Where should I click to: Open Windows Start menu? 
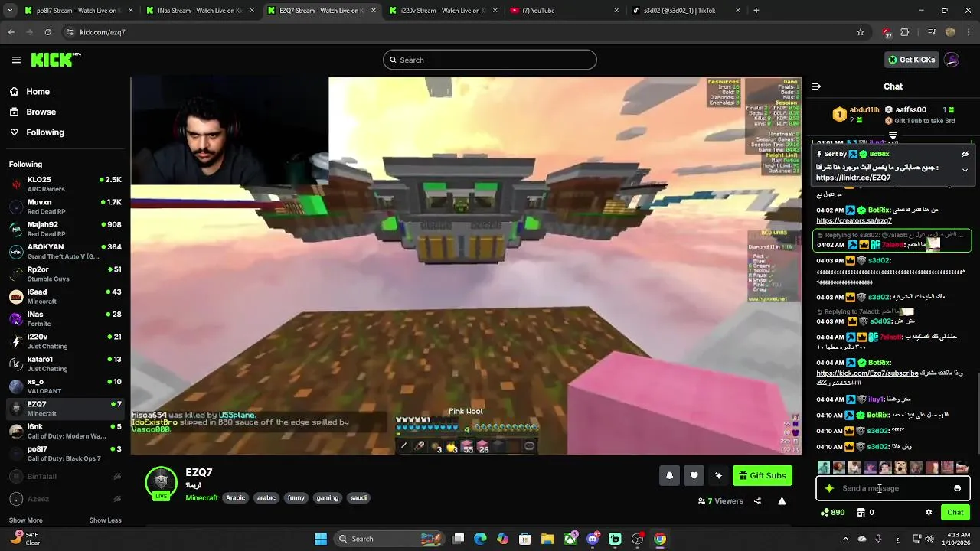[x=321, y=539]
